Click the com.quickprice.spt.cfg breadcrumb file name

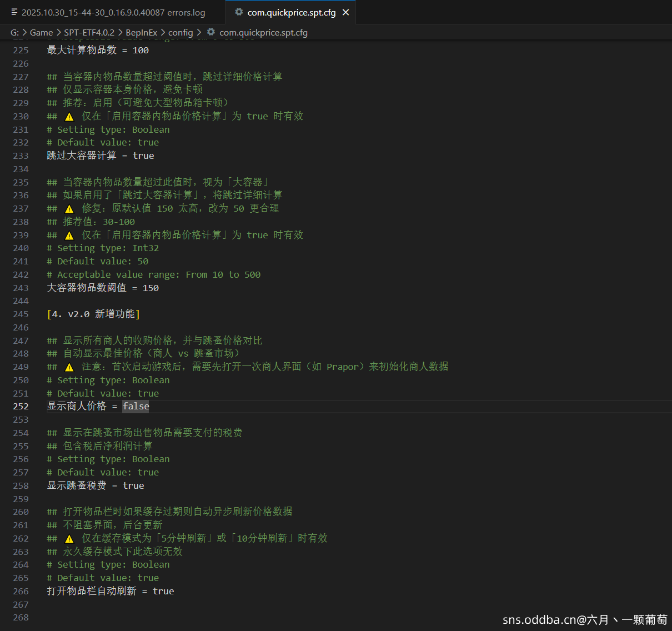pyautogui.click(x=263, y=33)
